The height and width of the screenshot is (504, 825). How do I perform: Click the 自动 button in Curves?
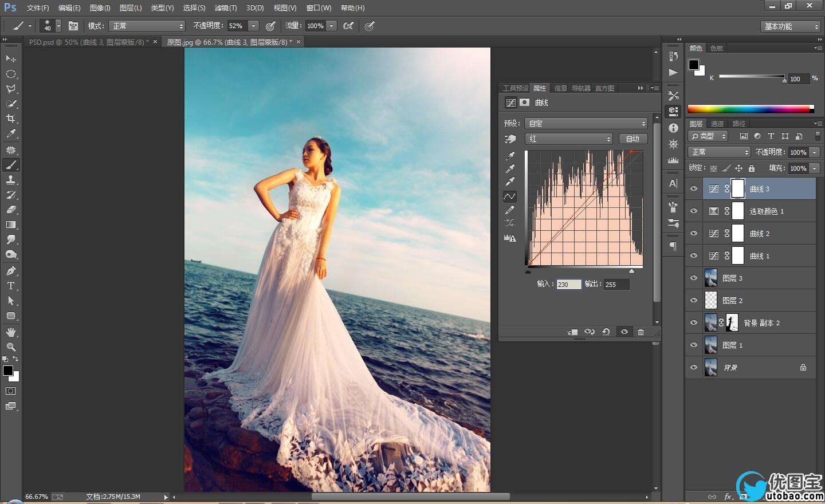[x=632, y=139]
